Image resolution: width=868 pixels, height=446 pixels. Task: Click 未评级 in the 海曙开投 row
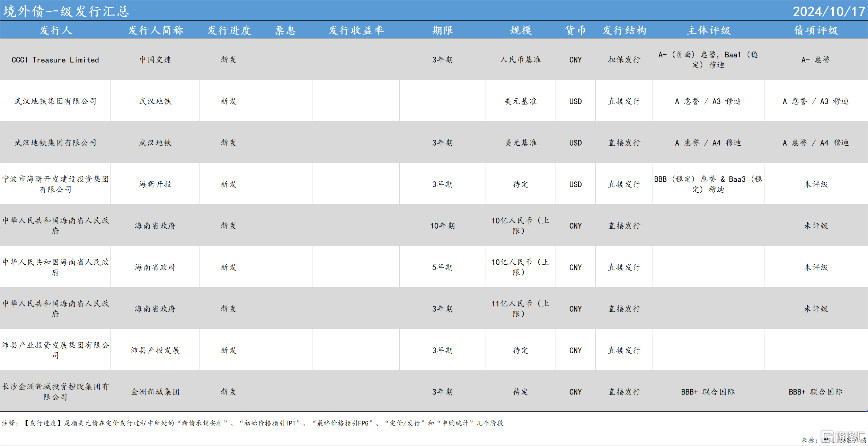coord(816,184)
